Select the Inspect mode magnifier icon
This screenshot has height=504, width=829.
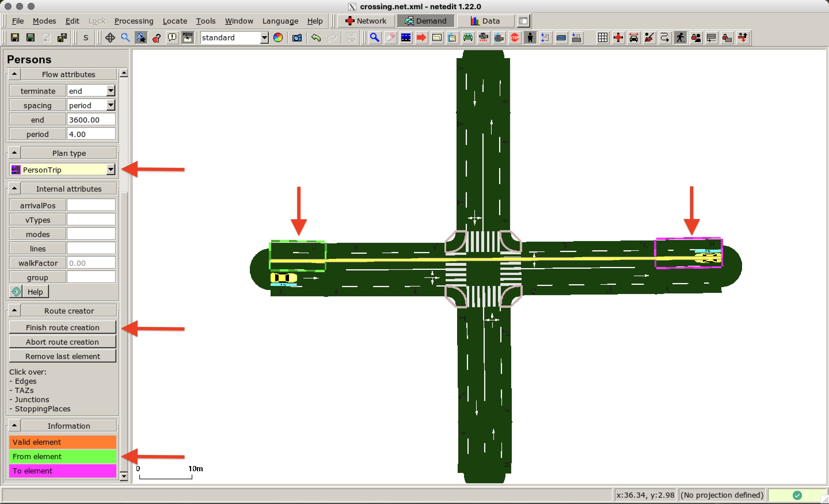tap(374, 38)
